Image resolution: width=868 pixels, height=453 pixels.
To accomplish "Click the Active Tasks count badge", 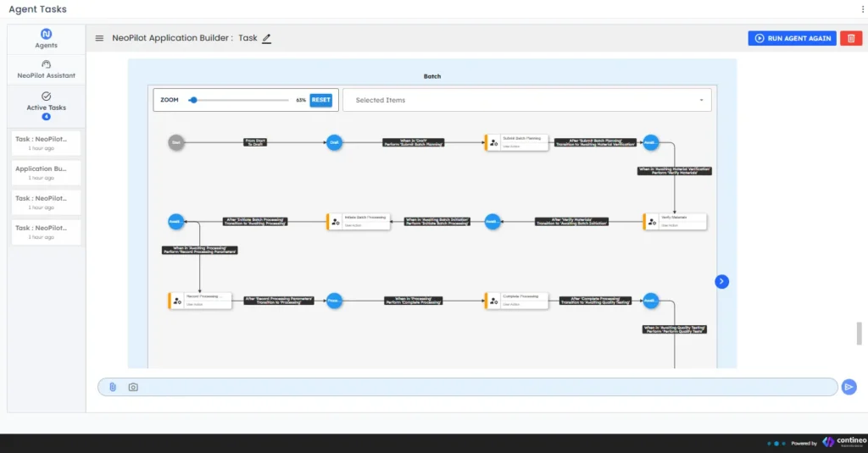I will (46, 117).
